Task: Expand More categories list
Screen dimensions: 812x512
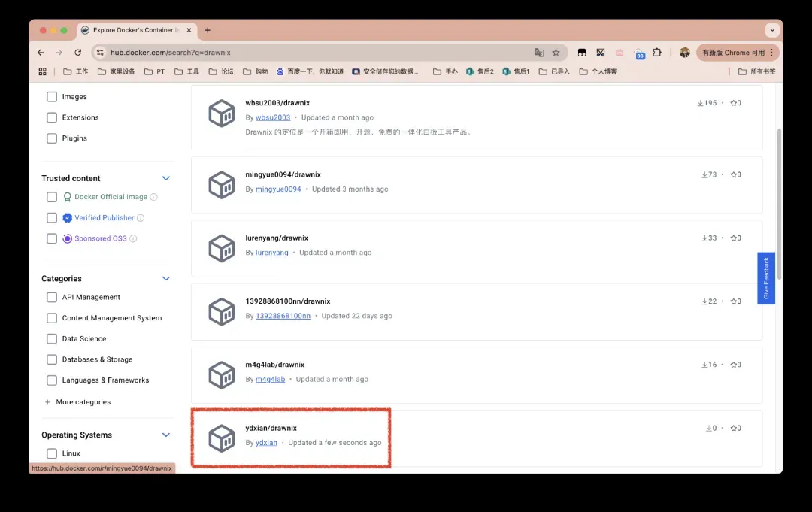Action: tap(77, 402)
